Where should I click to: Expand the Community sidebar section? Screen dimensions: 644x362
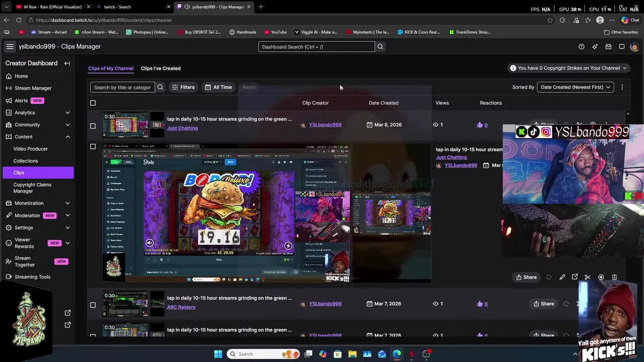(67, 125)
